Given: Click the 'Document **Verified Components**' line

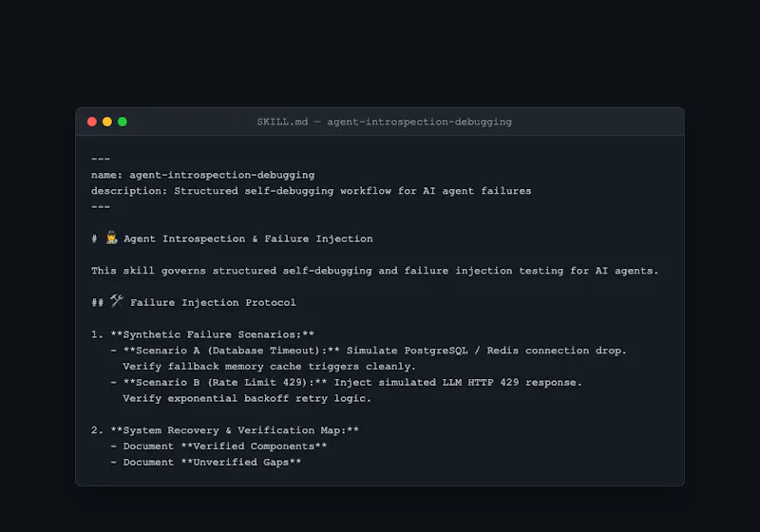Looking at the screenshot, I should coord(219,446).
